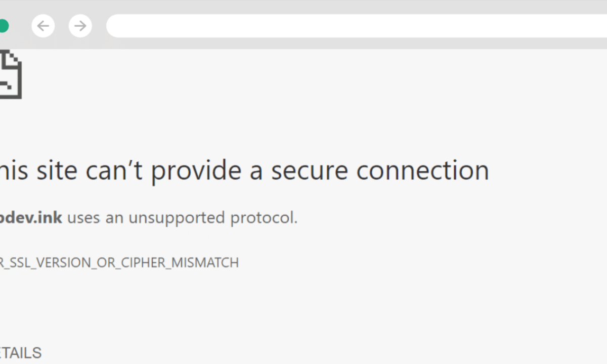Image resolution: width=607 pixels, height=364 pixels.
Task: Click the sad page error icon
Action: (x=10, y=74)
